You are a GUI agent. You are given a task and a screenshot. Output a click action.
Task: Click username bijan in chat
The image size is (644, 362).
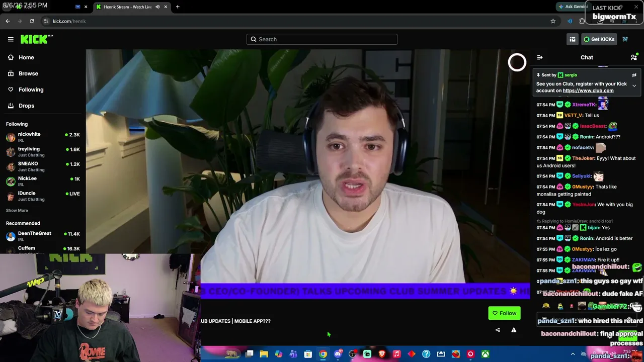point(593,228)
